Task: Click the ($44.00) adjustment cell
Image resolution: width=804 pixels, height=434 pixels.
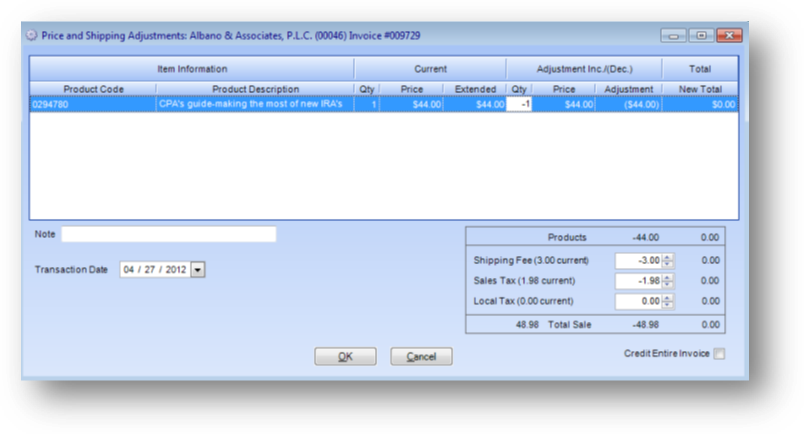Action: 629,104
